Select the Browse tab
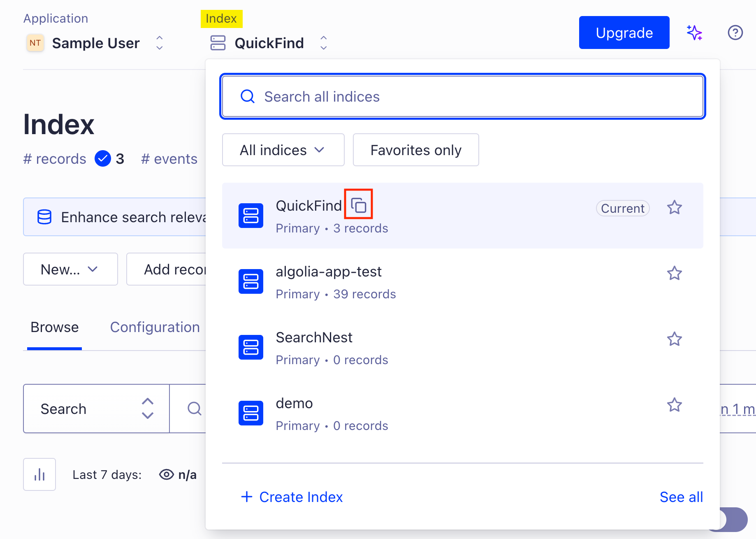Image resolution: width=756 pixels, height=539 pixels. click(x=54, y=327)
